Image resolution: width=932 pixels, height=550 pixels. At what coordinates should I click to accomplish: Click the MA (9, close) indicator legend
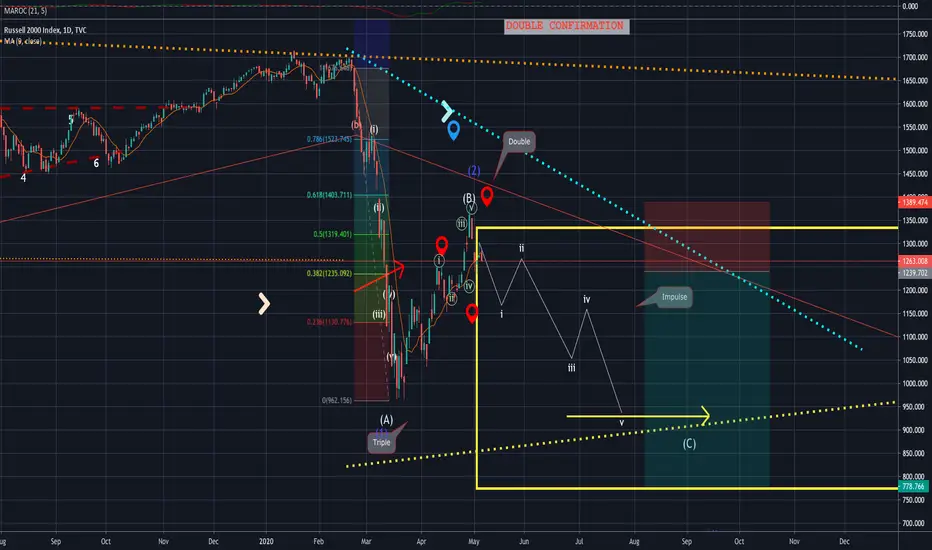pos(23,41)
